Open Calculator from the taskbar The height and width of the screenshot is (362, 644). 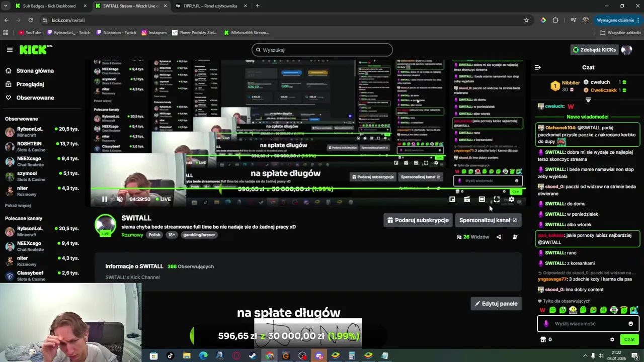coord(352,356)
